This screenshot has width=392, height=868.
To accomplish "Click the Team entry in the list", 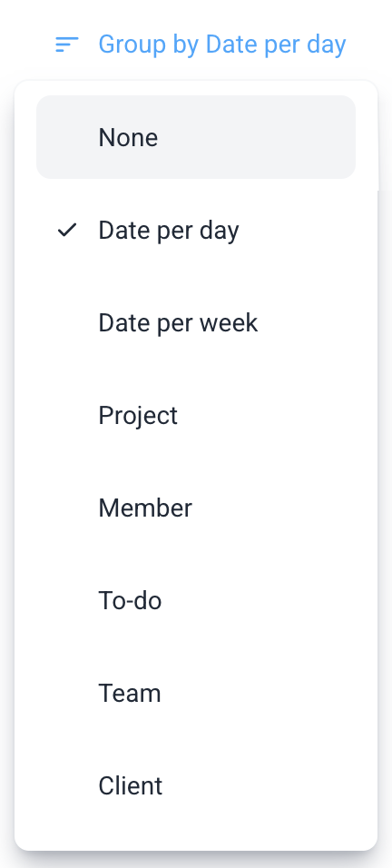I will pos(196,693).
